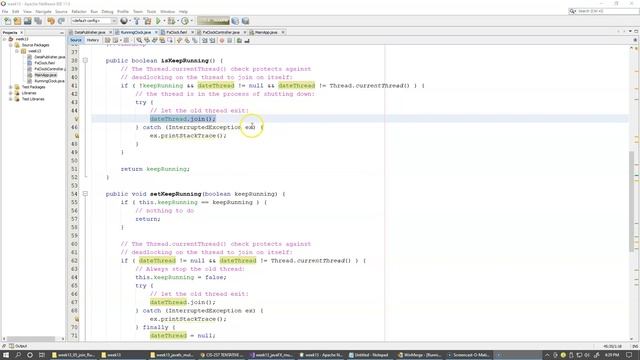Click the Redo toolbar icon
640x360 pixels.
61,21
